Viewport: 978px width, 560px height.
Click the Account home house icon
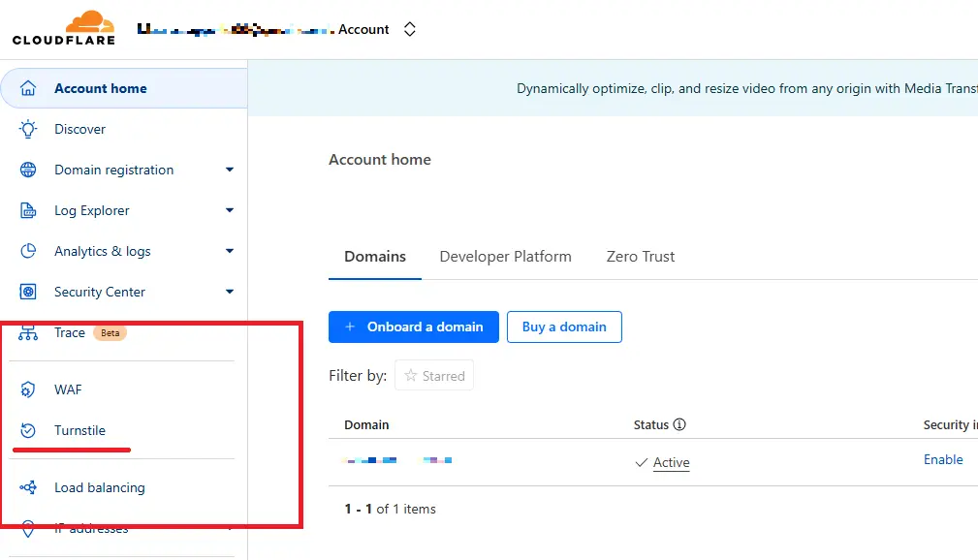[28, 88]
